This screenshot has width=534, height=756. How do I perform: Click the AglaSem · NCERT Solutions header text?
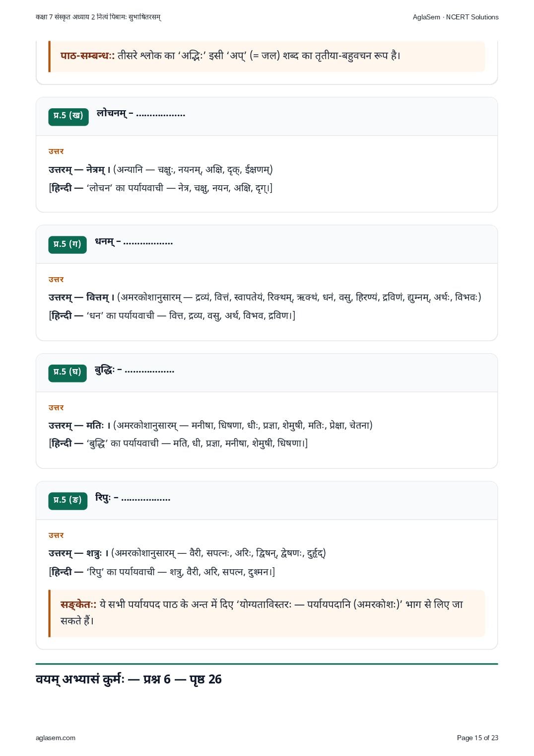456,17
